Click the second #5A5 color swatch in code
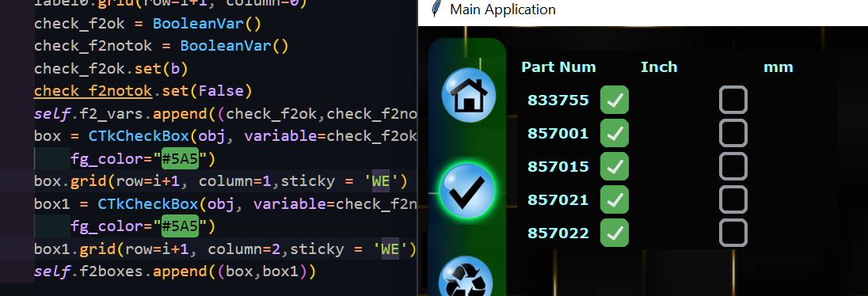 click(x=179, y=226)
